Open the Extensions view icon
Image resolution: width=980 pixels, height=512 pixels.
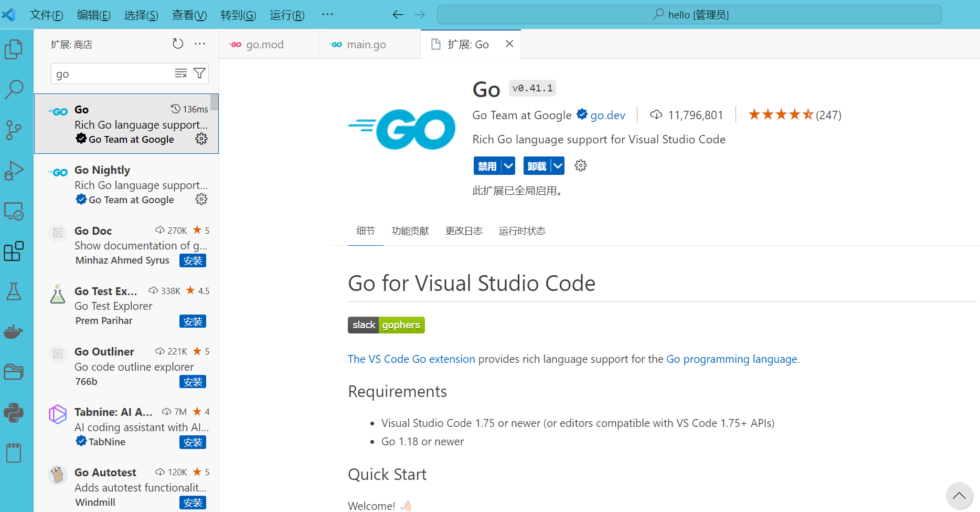(x=14, y=252)
